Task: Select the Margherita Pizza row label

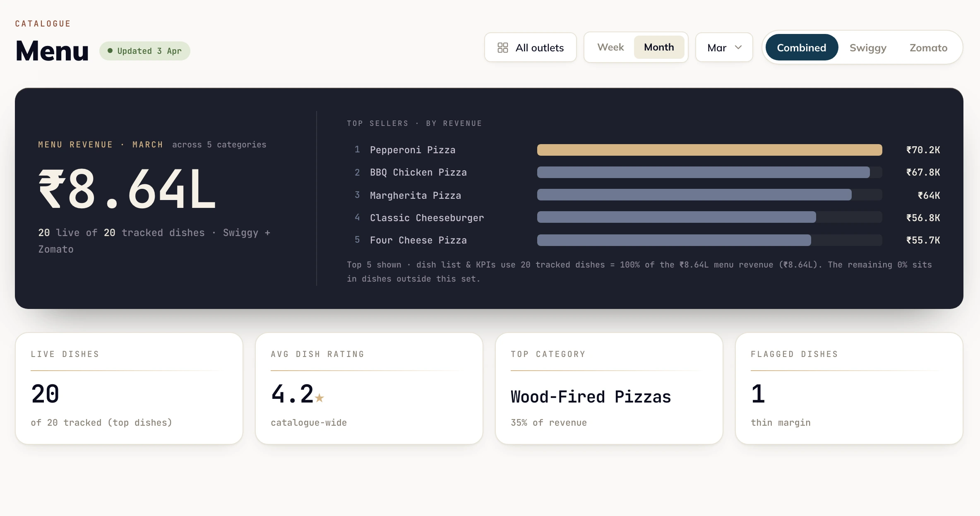Action: pyautogui.click(x=415, y=195)
